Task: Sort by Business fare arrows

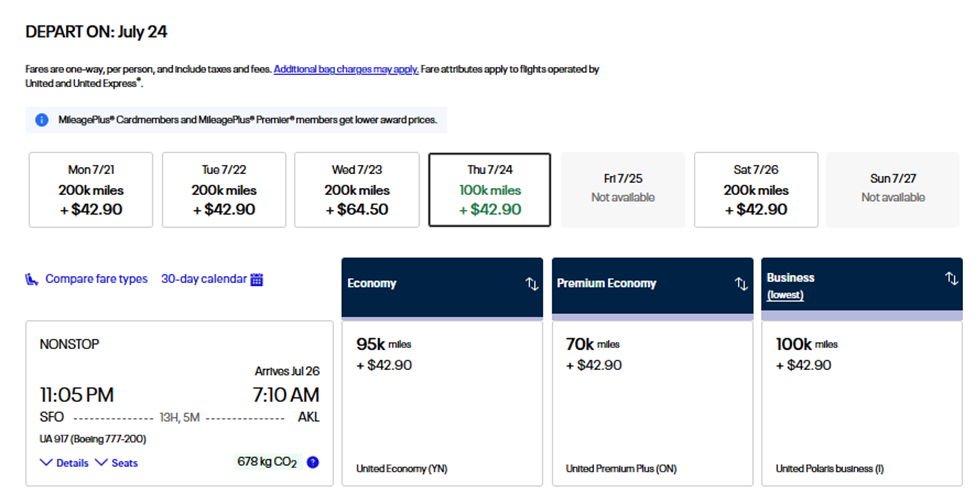Action: click(951, 279)
